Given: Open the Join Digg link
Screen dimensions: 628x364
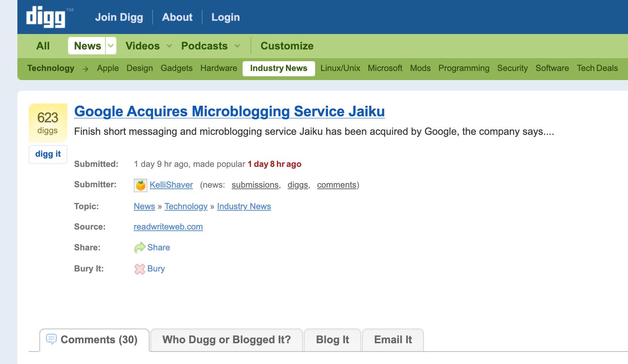Looking at the screenshot, I should coord(119,17).
